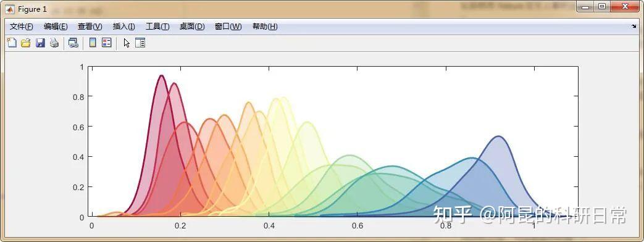This screenshot has width=644, height=242.
Task: Click the peak of the dark red density curve
Action: tap(161, 75)
